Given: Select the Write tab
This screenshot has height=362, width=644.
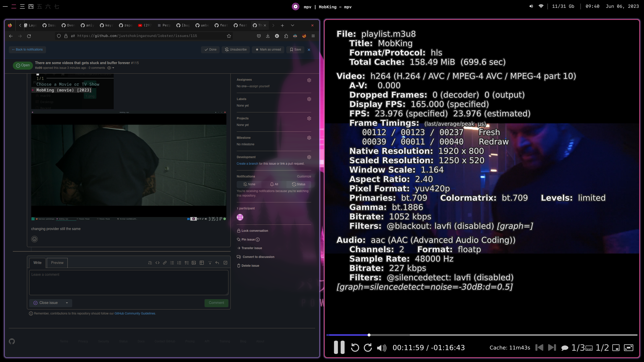Looking at the screenshot, I should (x=37, y=263).
